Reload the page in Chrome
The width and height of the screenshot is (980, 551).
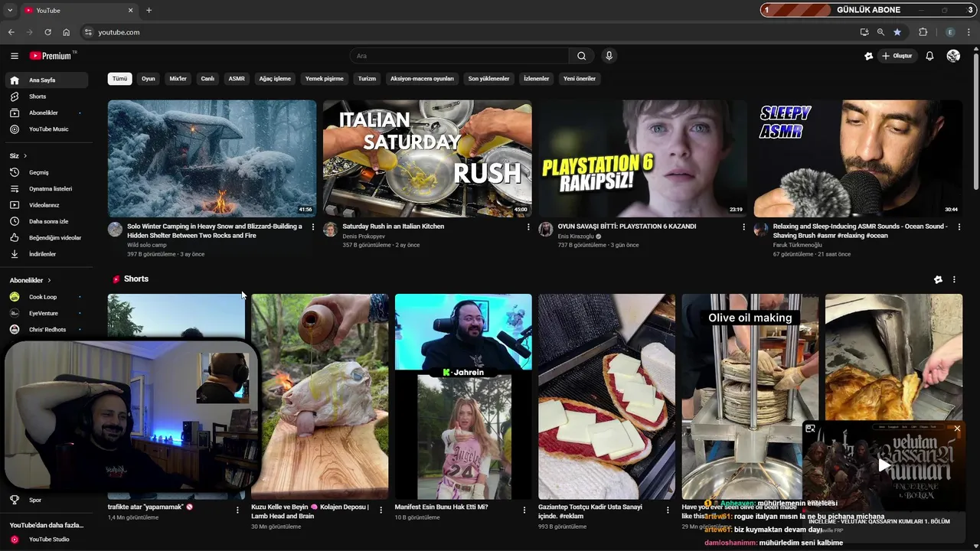(47, 32)
